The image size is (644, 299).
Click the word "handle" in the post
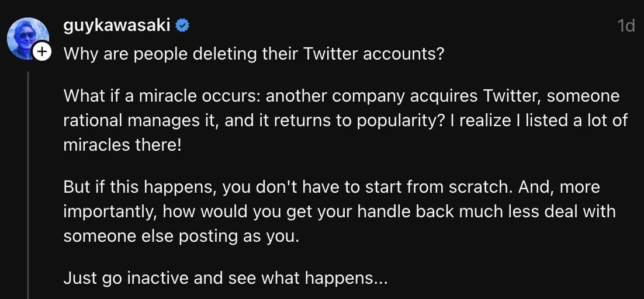coord(383,211)
